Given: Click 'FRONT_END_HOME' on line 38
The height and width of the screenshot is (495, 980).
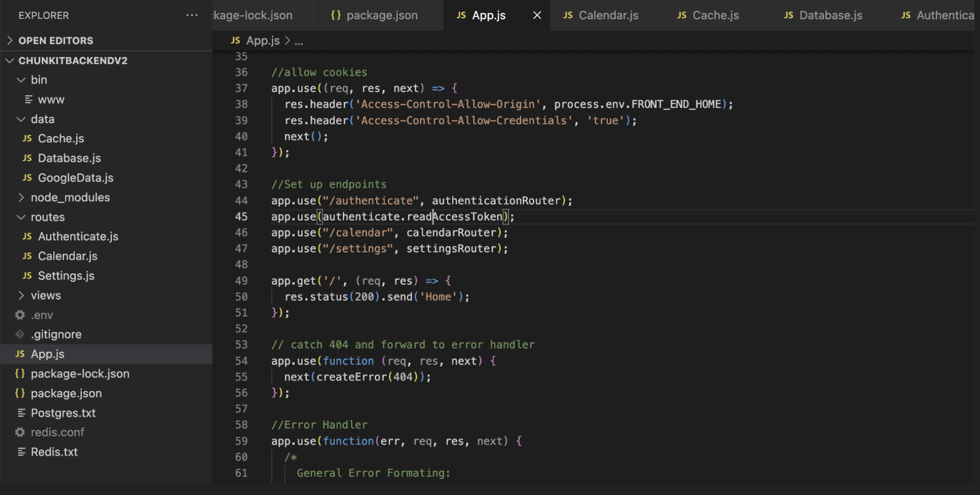Looking at the screenshot, I should pos(676,104).
